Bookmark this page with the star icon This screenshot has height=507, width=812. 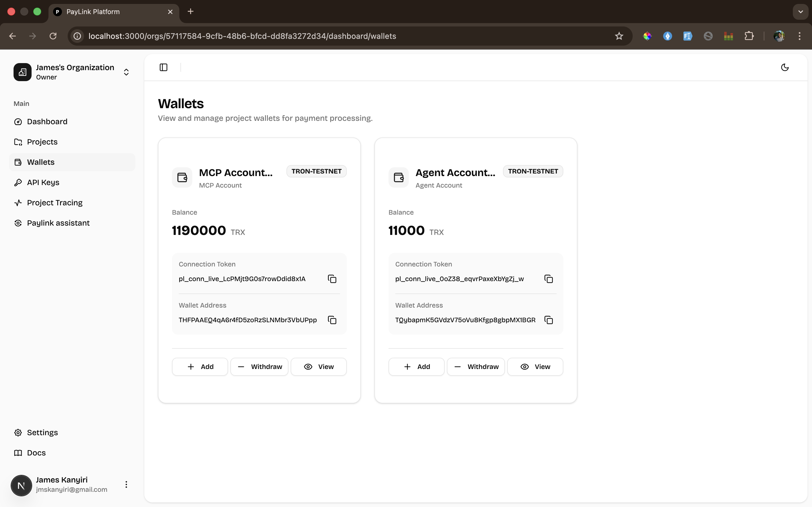[x=619, y=36]
